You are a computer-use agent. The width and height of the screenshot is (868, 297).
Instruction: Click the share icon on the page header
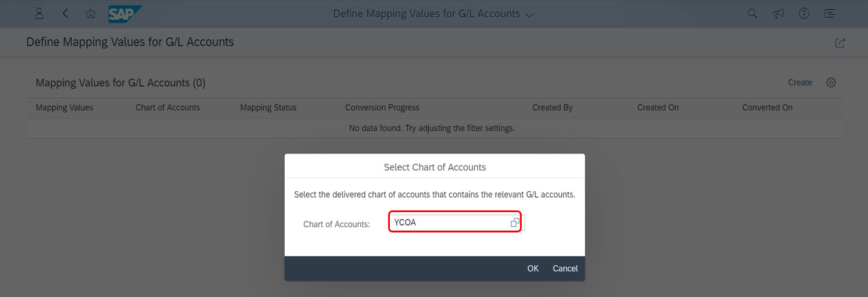(840, 42)
